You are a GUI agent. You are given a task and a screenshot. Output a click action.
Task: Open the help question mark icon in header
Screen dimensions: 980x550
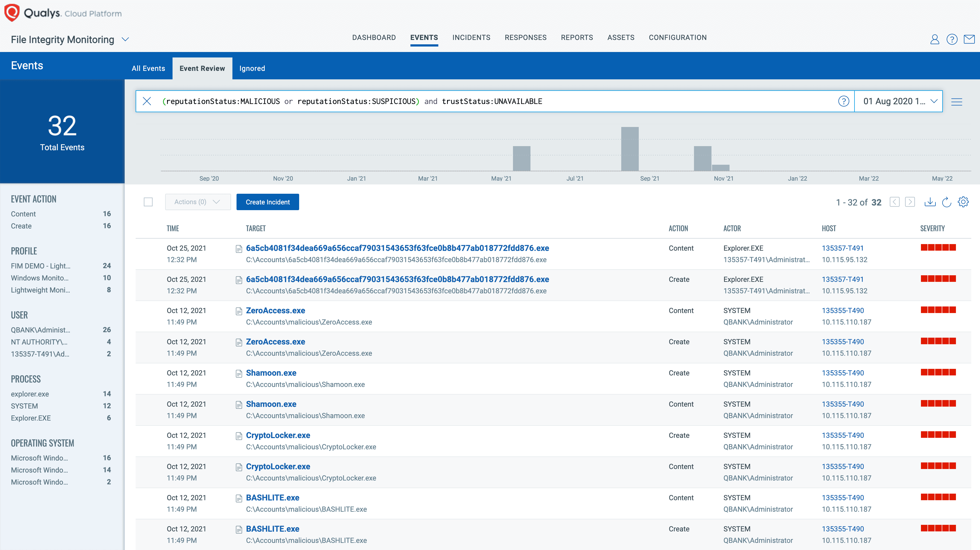coord(952,39)
